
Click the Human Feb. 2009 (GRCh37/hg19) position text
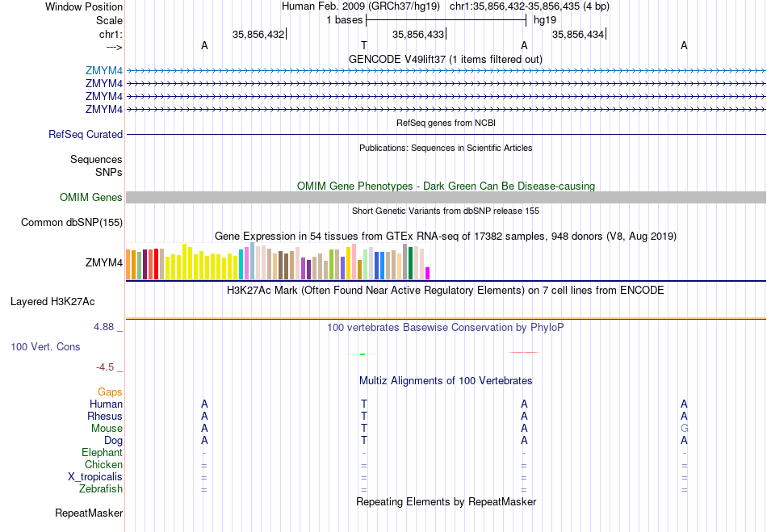[361, 6]
